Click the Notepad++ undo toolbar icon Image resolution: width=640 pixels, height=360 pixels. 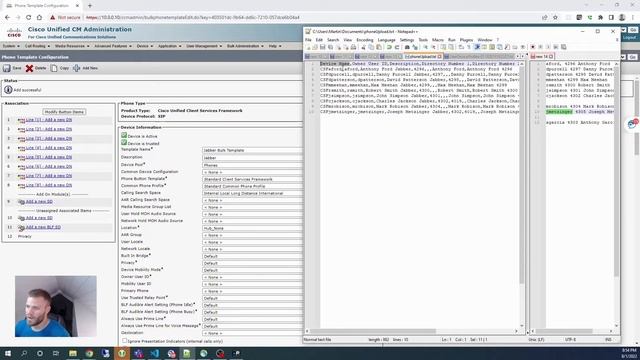(389, 47)
